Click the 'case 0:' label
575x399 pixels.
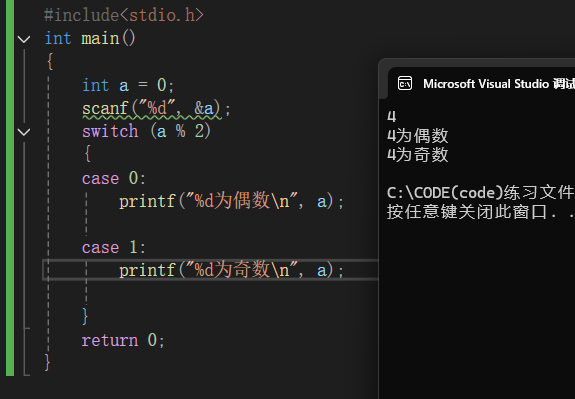click(x=114, y=179)
